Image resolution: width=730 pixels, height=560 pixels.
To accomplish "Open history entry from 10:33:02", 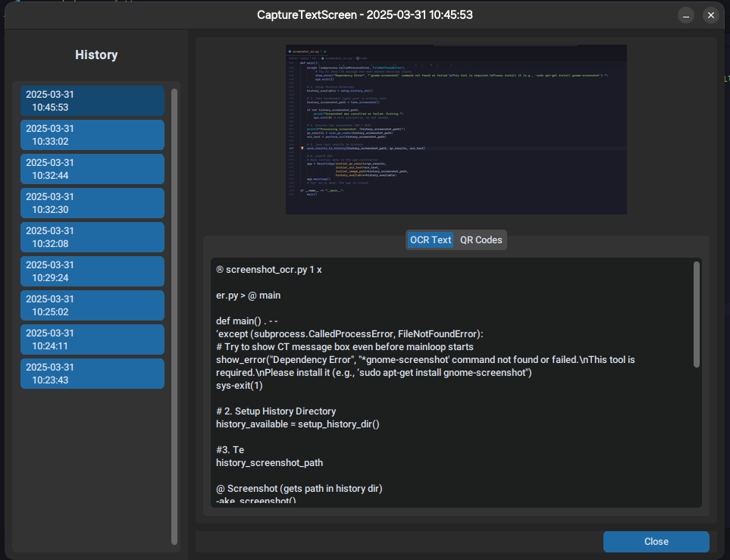I will tap(92, 135).
